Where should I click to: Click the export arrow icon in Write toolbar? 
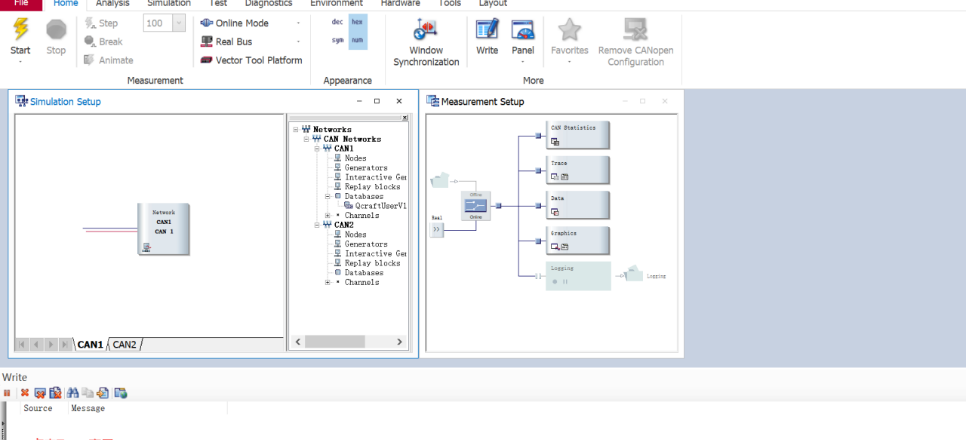click(103, 393)
